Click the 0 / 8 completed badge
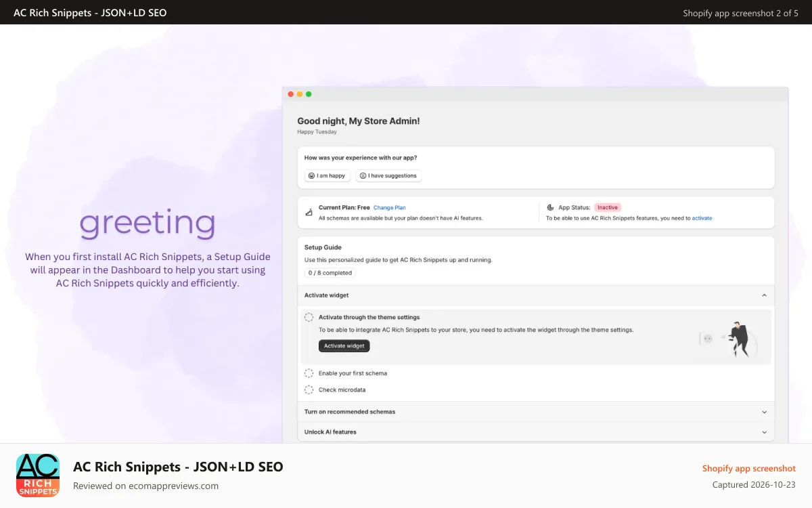The height and width of the screenshot is (508, 812). [330, 273]
